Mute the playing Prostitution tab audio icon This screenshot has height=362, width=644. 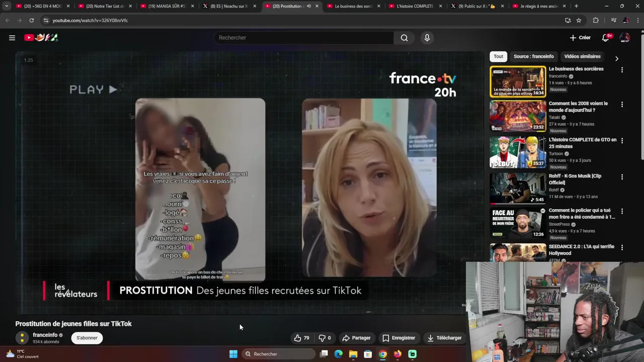coord(308,6)
